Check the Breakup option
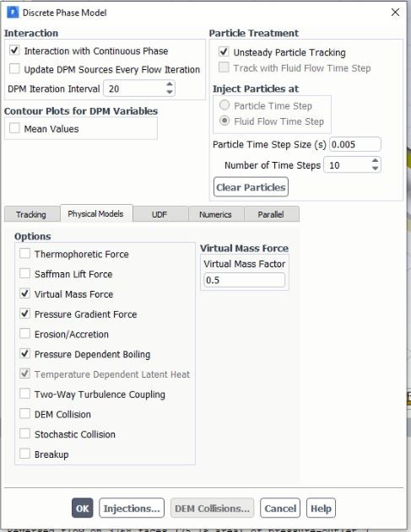Image resolution: width=411 pixels, height=532 pixels. click(24, 454)
